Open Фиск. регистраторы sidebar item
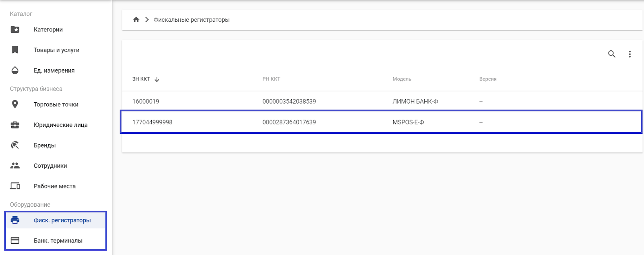 [62, 220]
